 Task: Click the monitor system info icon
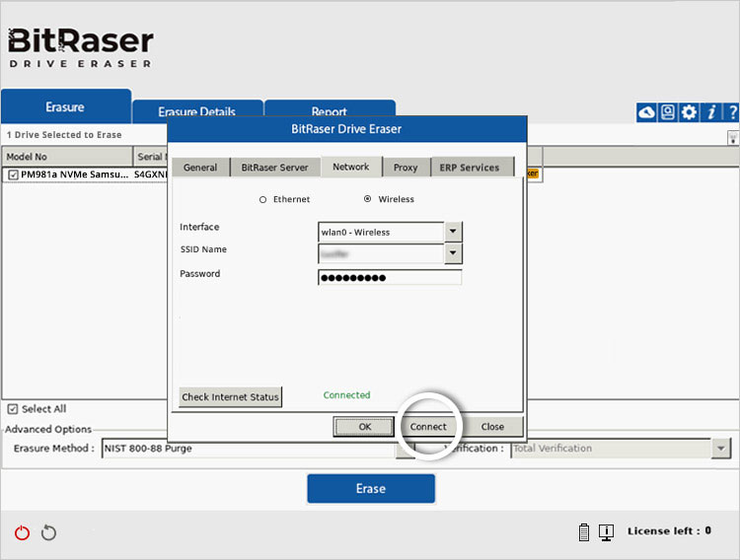tap(606, 532)
